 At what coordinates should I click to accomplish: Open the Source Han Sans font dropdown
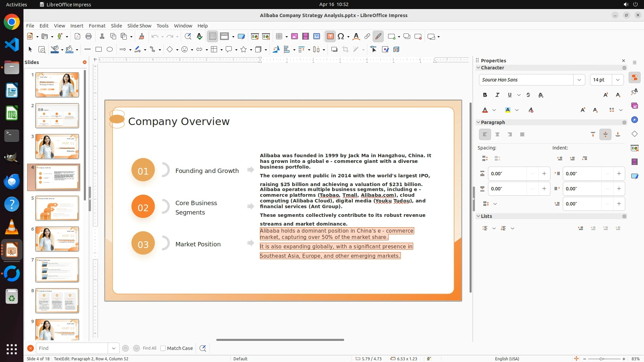click(x=579, y=80)
